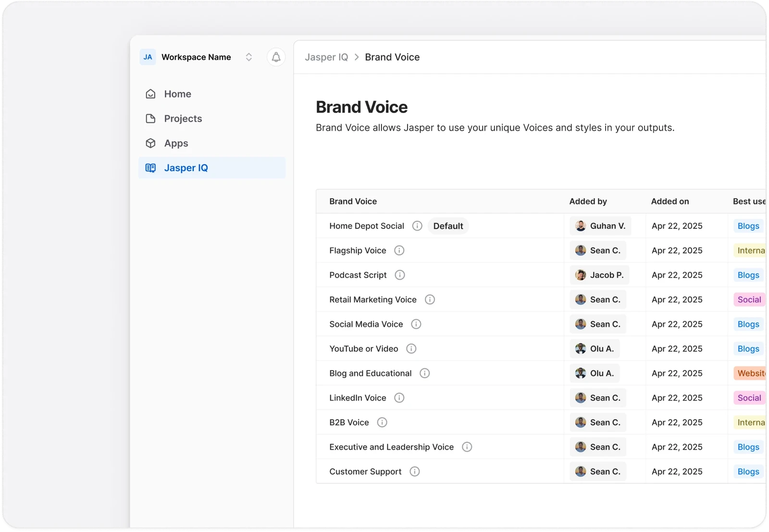
Task: Click Jacob P. user chip
Action: [x=599, y=275]
